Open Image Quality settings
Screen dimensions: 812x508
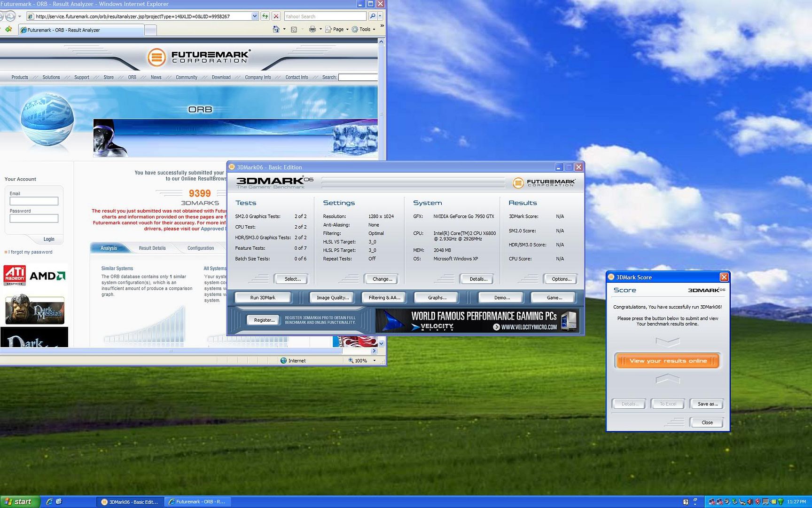point(333,298)
